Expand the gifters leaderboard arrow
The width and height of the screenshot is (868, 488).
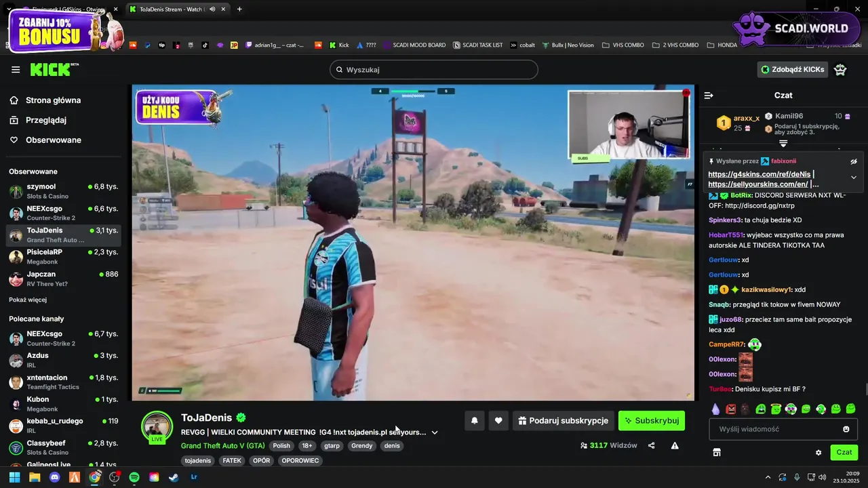tap(783, 144)
